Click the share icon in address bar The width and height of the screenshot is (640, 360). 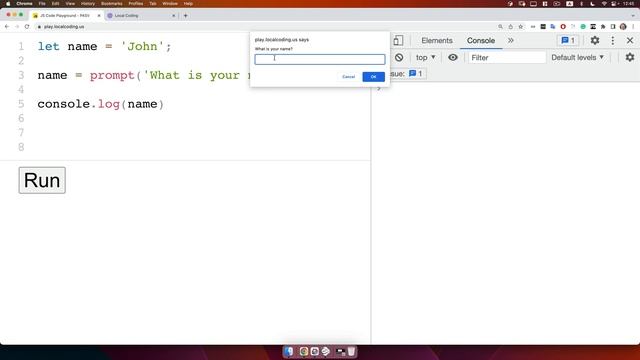point(510,27)
